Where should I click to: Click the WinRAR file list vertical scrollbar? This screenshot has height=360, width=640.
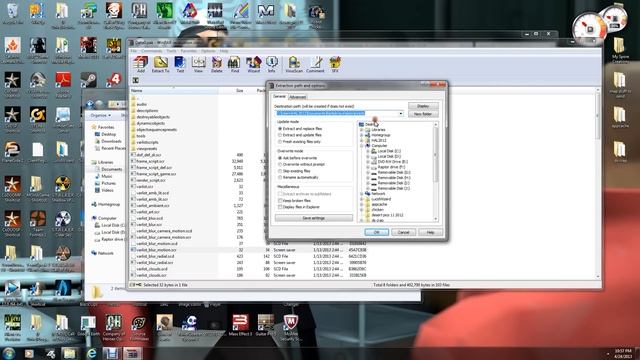pos(598,183)
